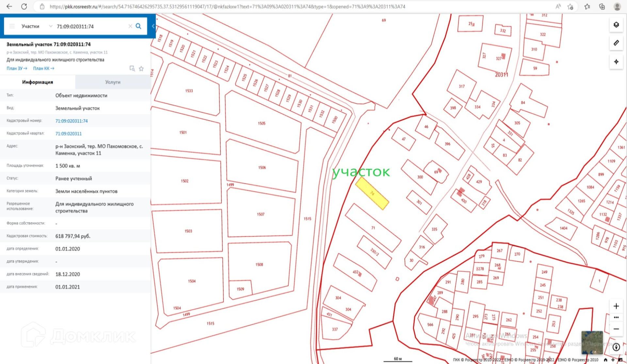This screenshot has width=627, height=364.
Task: Open the map layers panel
Action: click(616, 25)
